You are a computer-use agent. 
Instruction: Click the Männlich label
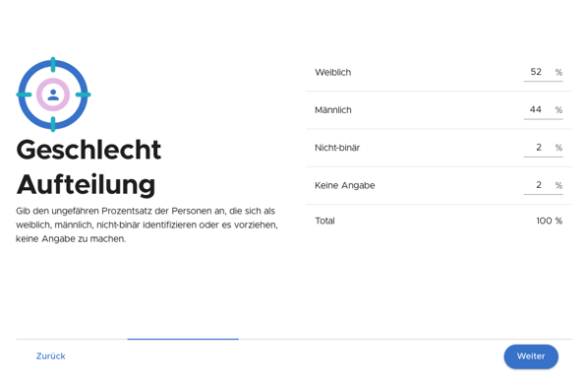(333, 110)
